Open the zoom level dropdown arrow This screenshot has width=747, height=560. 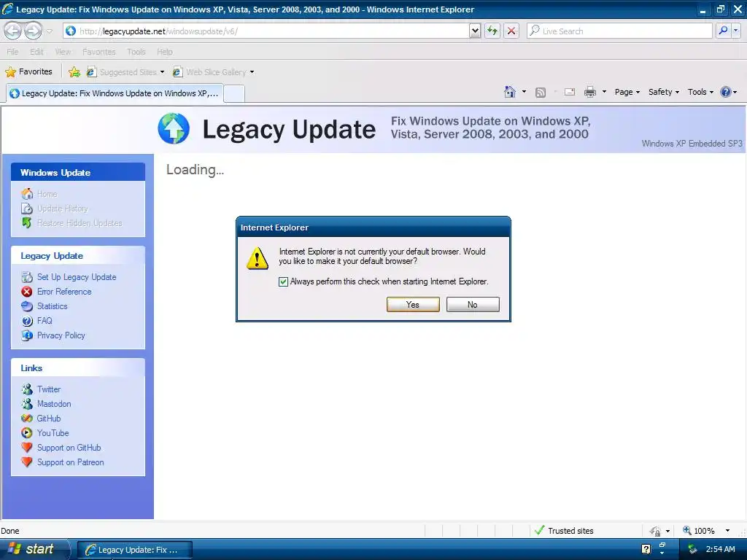point(727,531)
